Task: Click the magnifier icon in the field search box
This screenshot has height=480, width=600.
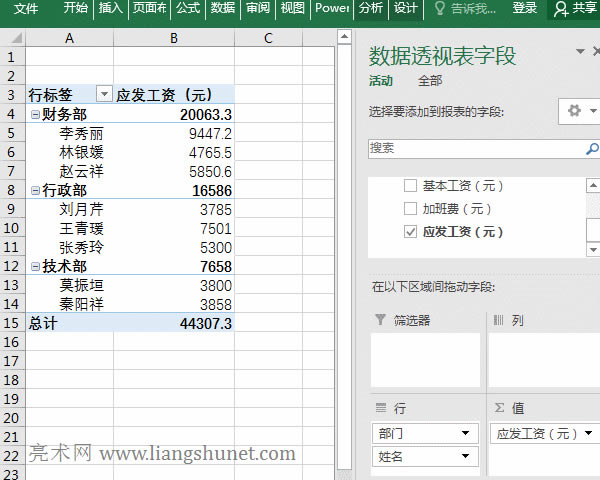Action: click(x=591, y=148)
